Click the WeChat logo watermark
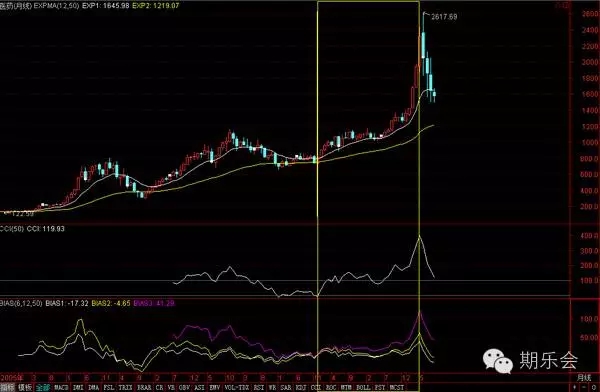The width and height of the screenshot is (600, 392). click(x=497, y=361)
